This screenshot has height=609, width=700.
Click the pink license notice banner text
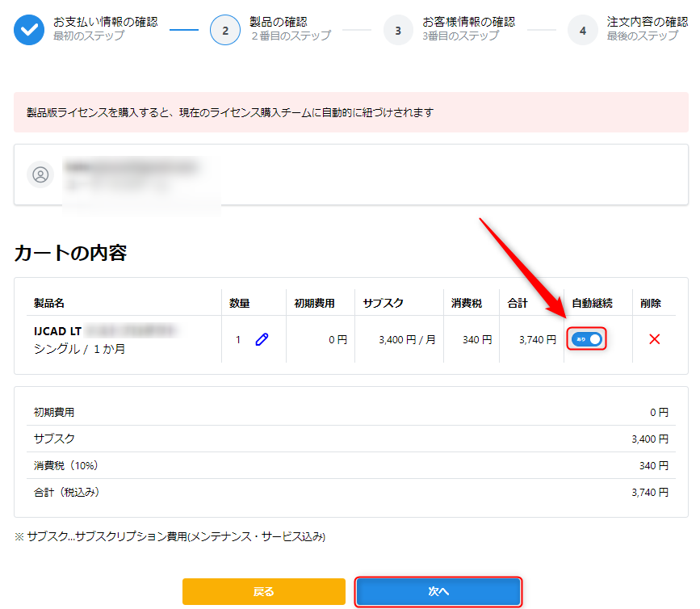[x=230, y=112]
